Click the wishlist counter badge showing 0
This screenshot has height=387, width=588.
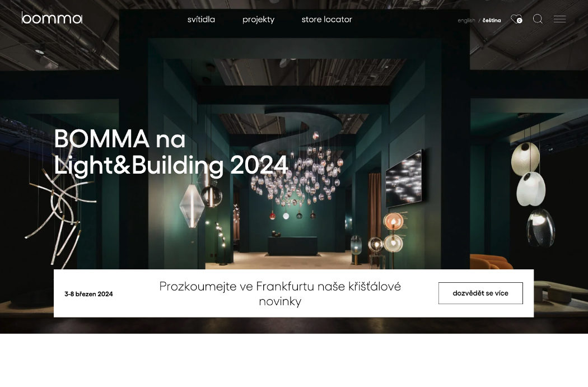tap(519, 21)
